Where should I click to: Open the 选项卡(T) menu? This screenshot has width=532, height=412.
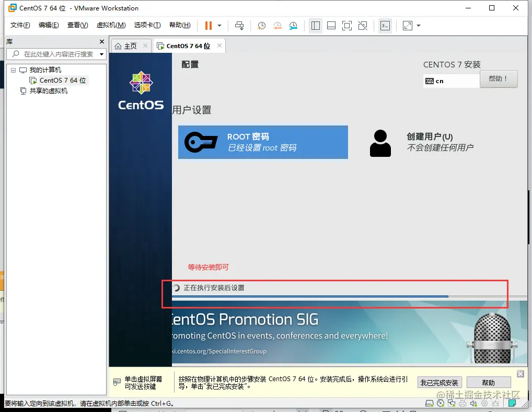coord(147,25)
